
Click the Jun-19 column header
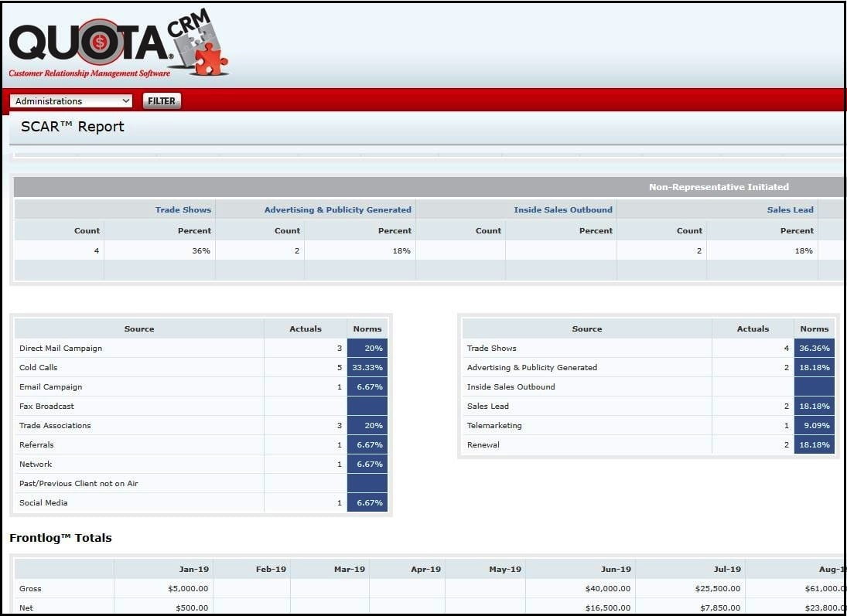[616, 570]
